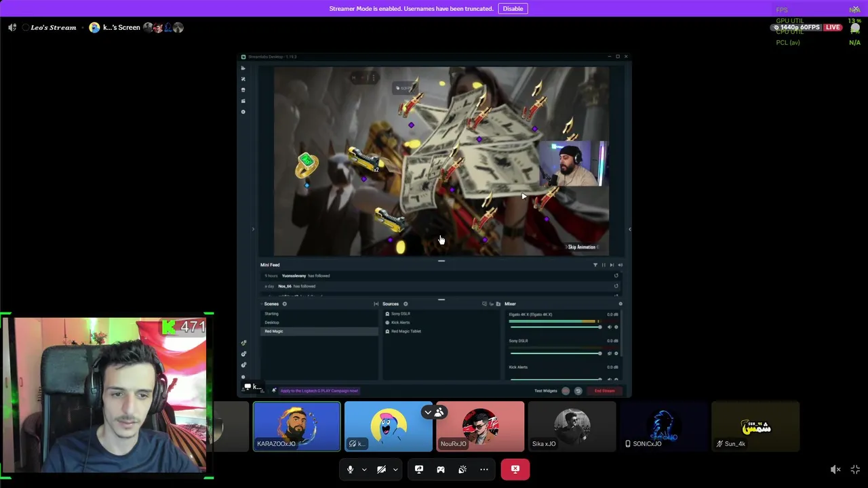Adjust the Elgato 4K X volume slider
This screenshot has width=868, height=488.
555,327
